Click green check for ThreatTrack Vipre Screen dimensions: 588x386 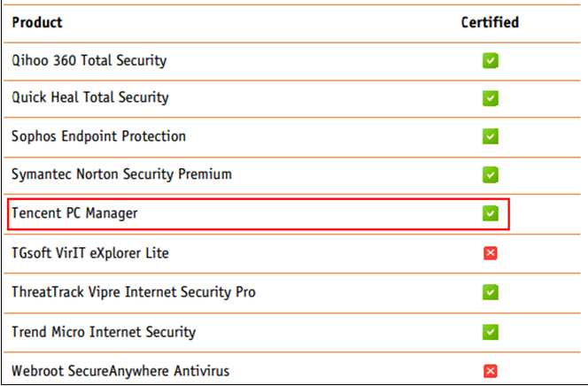(490, 292)
